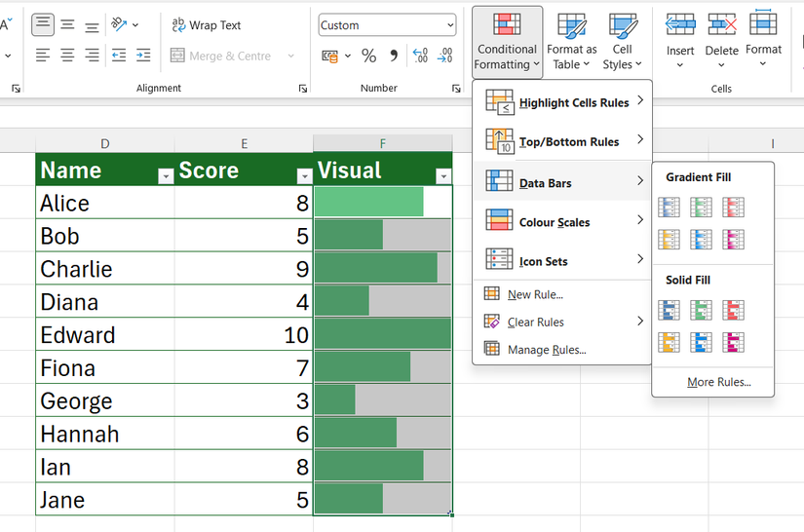Select the cell containing Hannah
Viewport: 804px width, 532px height.
[x=105, y=433]
